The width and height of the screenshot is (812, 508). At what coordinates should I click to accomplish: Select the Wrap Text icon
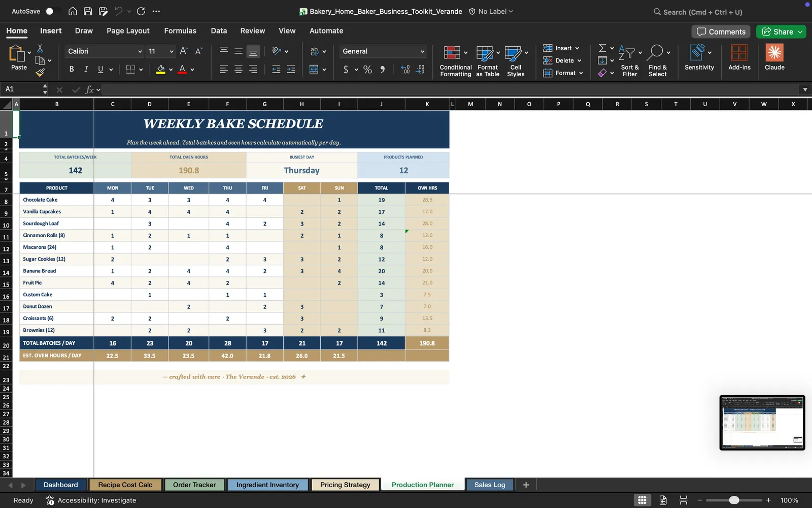pyautogui.click(x=314, y=51)
